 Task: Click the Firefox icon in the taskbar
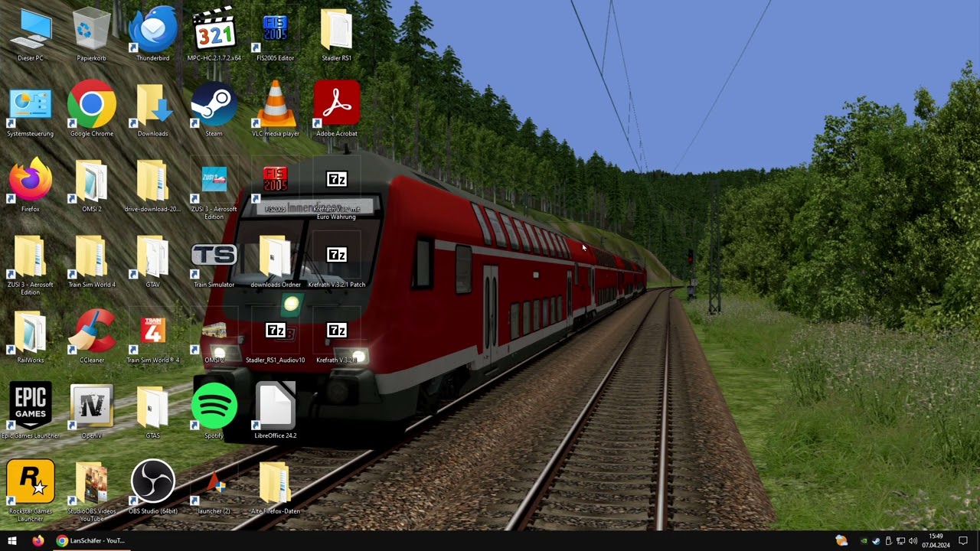tap(38, 540)
